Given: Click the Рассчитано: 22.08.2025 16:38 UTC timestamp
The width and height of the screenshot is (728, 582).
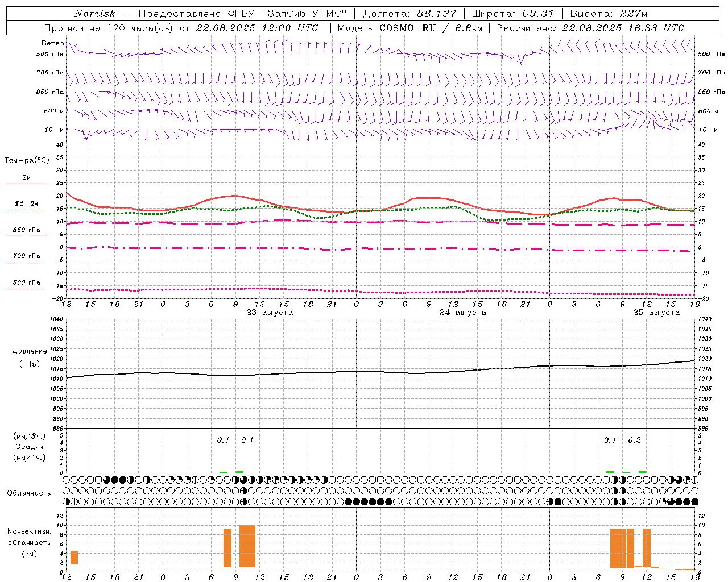Looking at the screenshot, I should coord(590,28).
